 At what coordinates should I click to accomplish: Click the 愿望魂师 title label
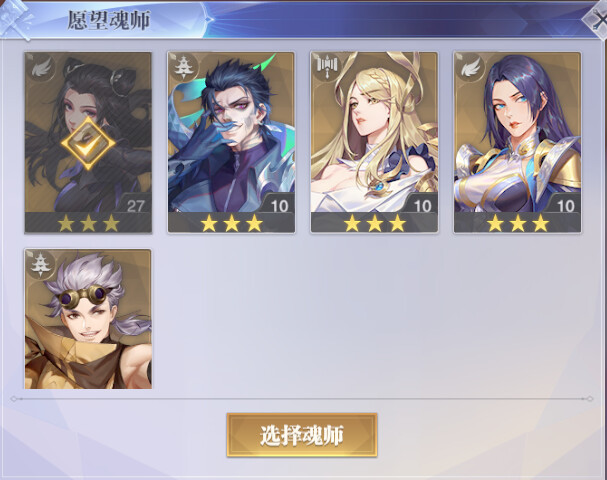109,20
